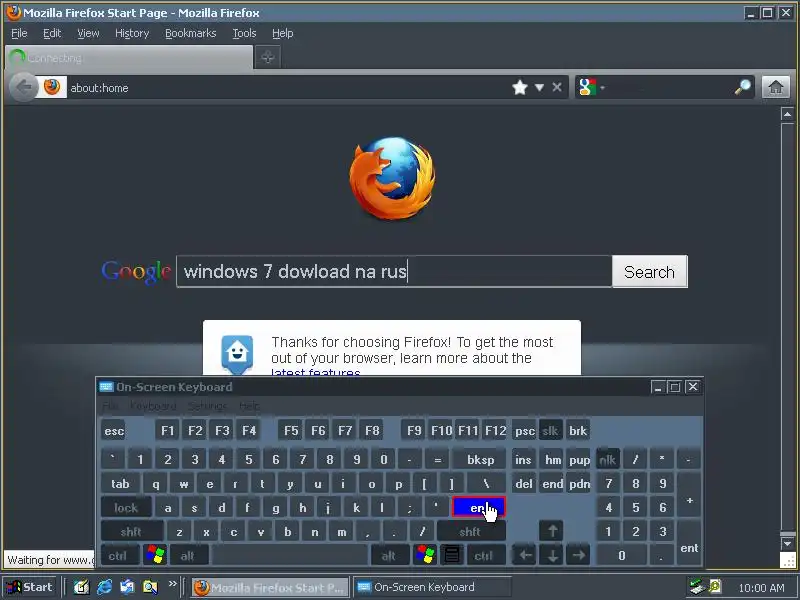Image resolution: width=800 pixels, height=600 pixels.
Task: Toggle the nlk num lock key
Action: tap(608, 460)
